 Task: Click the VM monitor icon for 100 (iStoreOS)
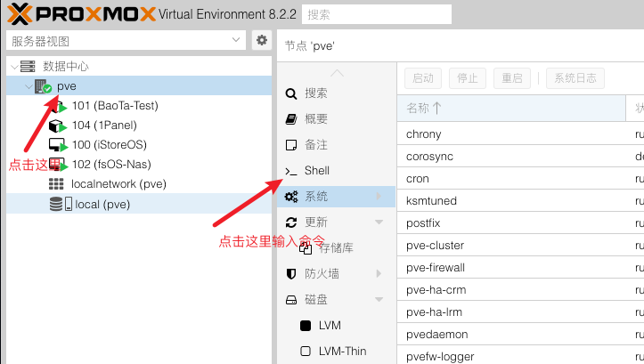pos(57,145)
